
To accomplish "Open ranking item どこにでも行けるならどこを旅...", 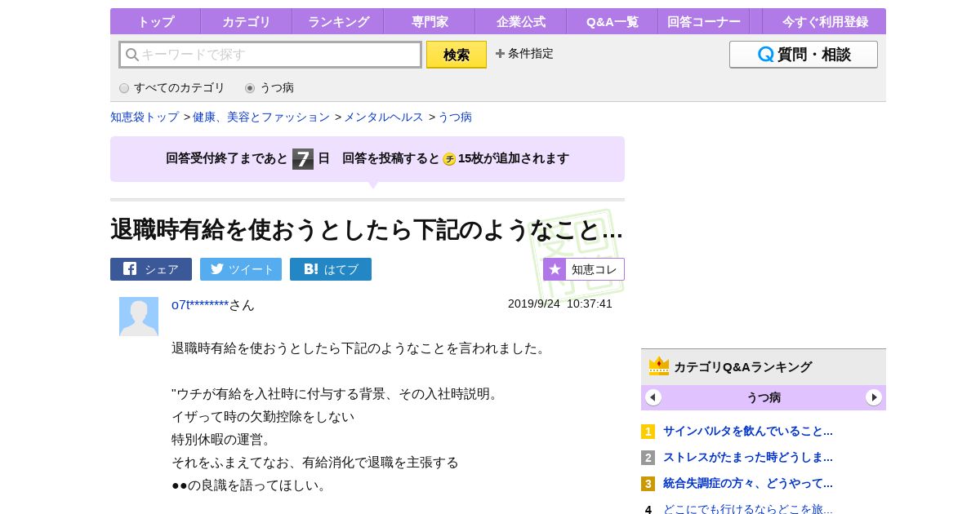I will pos(748,509).
